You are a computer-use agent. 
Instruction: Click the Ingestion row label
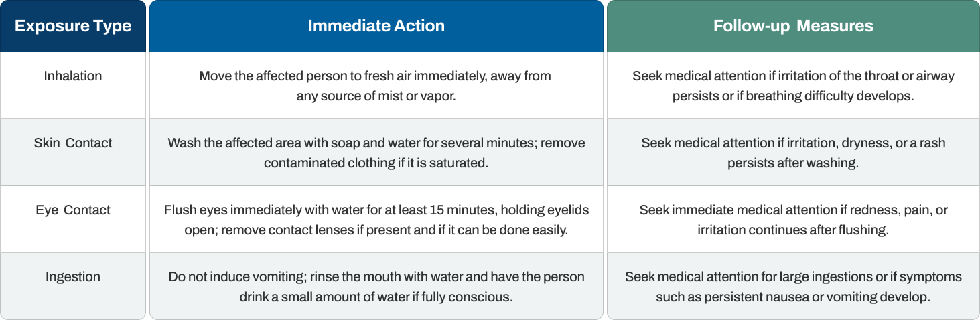coord(73,276)
